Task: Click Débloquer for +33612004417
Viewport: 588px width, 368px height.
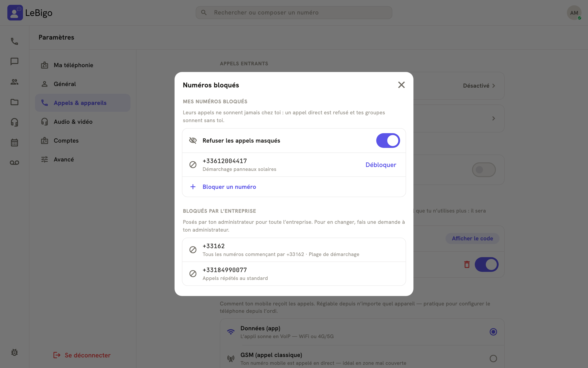Action: (381, 165)
